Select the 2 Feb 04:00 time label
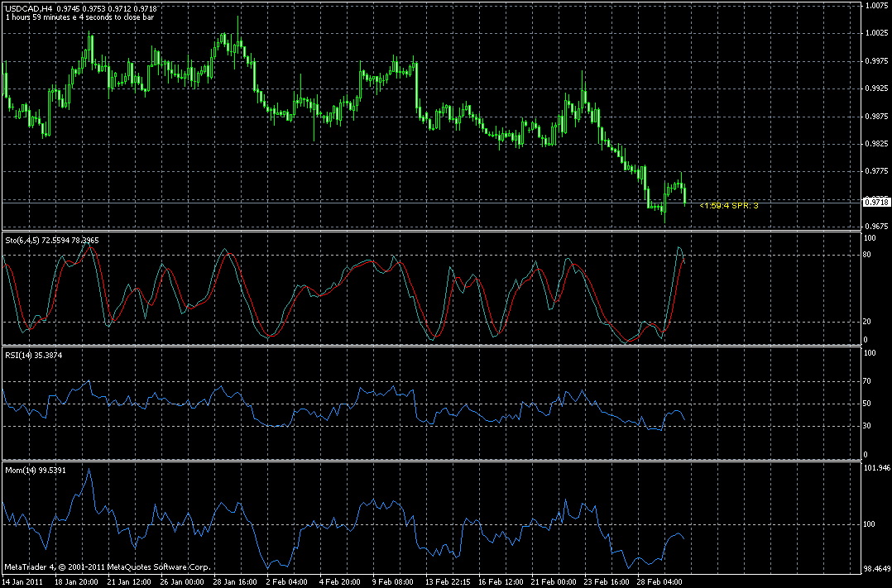 [x=287, y=582]
